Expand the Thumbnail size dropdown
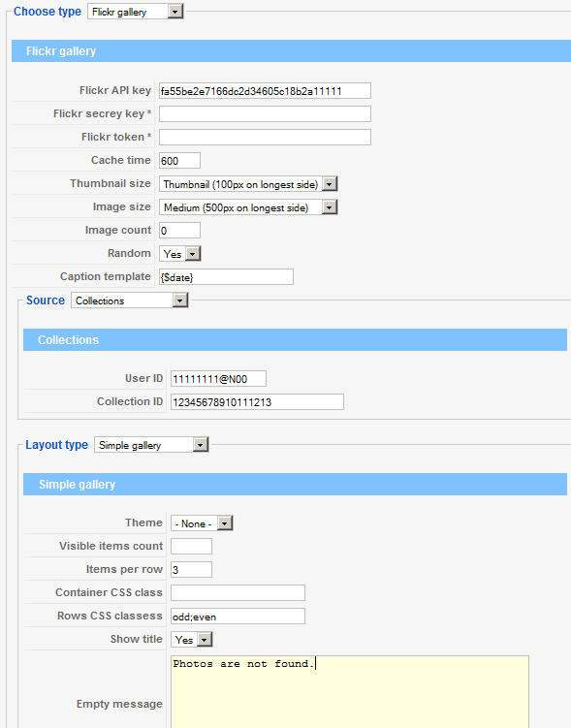 point(248,184)
